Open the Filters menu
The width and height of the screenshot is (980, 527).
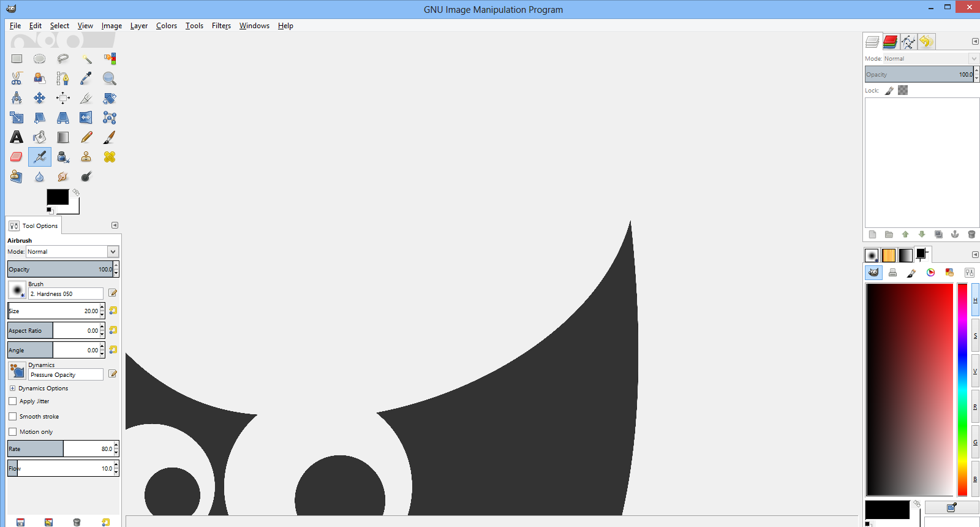pyautogui.click(x=221, y=26)
